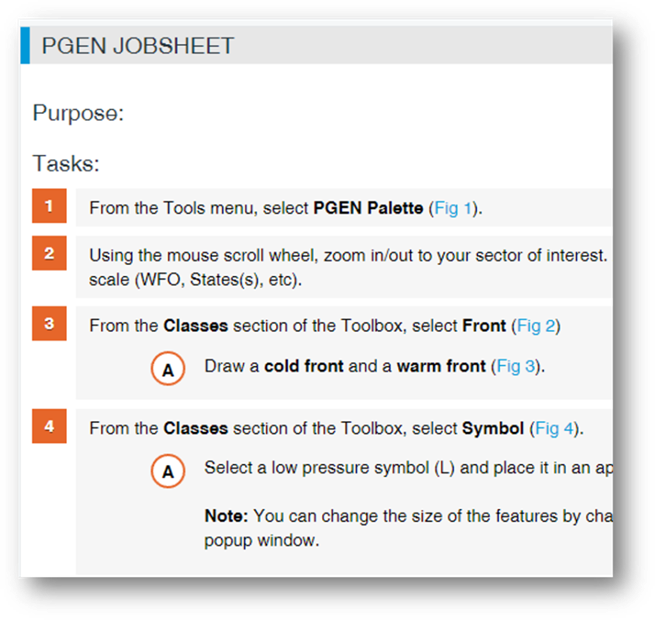The image size is (655, 620).
Task: Click circled A beside cold front substep
Action: coord(168,369)
